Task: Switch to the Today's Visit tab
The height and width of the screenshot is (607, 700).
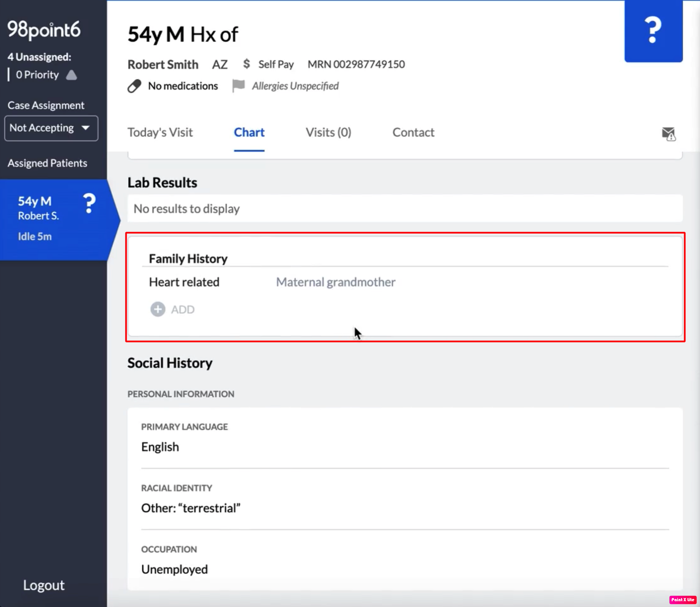Action: 160,132
